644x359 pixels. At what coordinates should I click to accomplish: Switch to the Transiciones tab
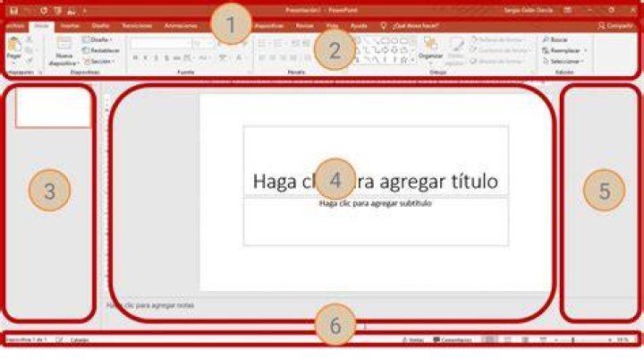[x=137, y=25]
